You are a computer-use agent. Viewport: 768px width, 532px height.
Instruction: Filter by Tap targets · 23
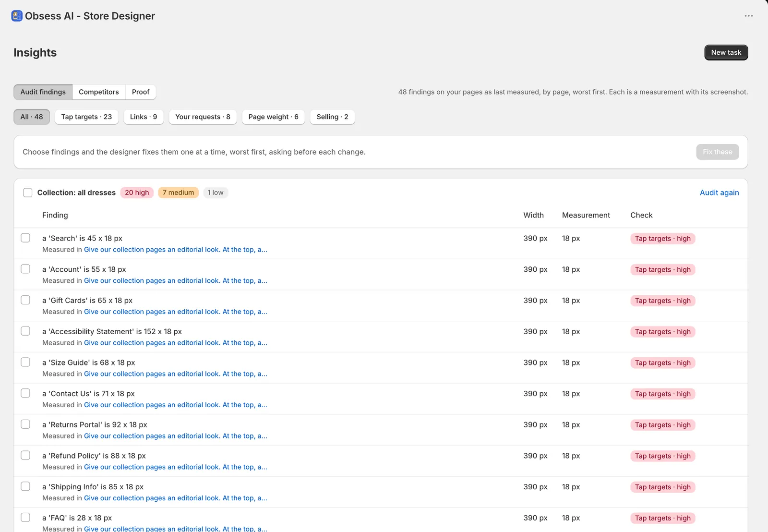(x=86, y=117)
